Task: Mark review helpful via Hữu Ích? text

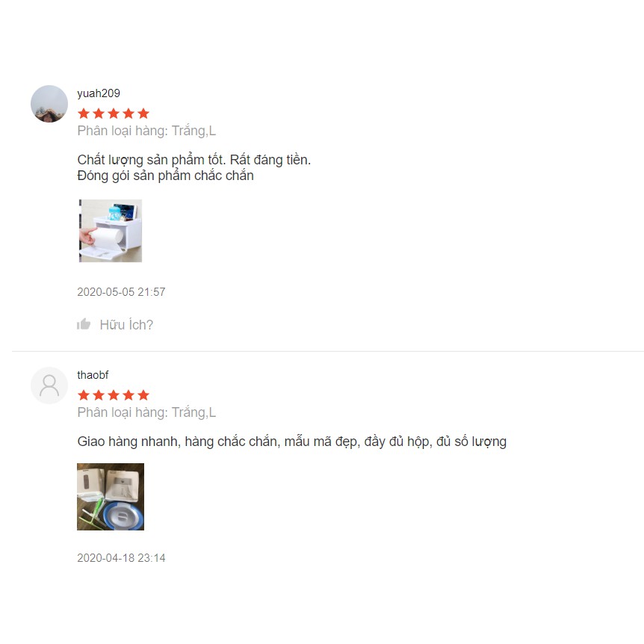Action: pyautogui.click(x=126, y=324)
